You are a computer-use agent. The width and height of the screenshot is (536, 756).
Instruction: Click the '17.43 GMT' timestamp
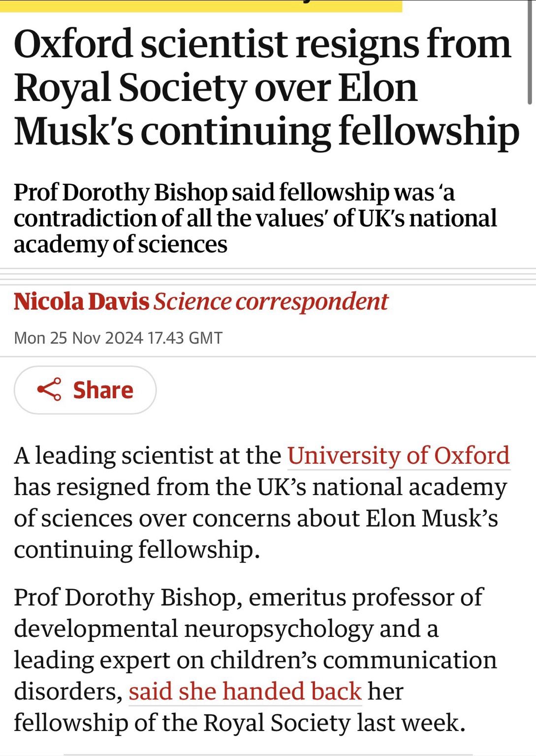[x=185, y=338]
